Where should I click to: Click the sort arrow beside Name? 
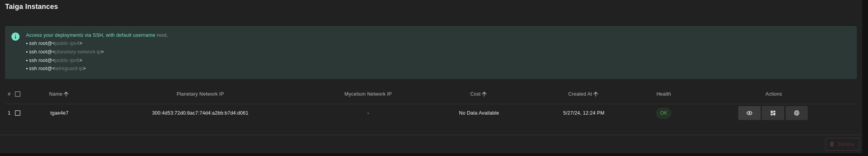pos(66,94)
